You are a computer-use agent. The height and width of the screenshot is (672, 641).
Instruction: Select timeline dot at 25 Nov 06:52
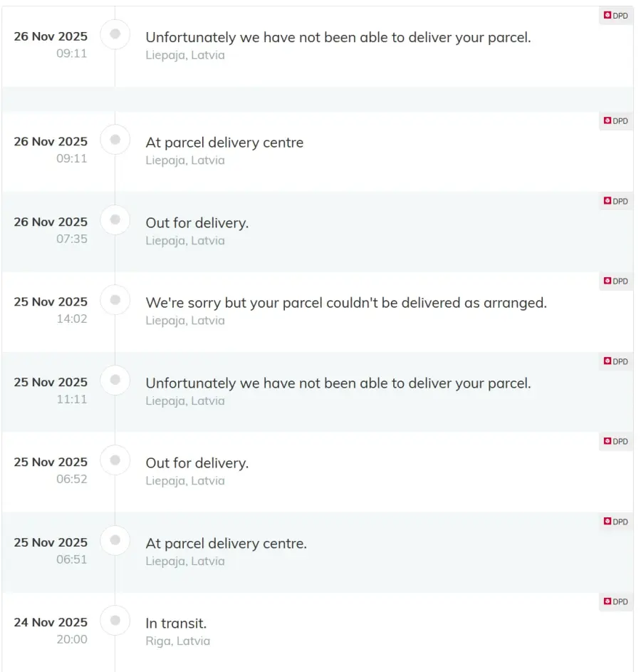115,460
